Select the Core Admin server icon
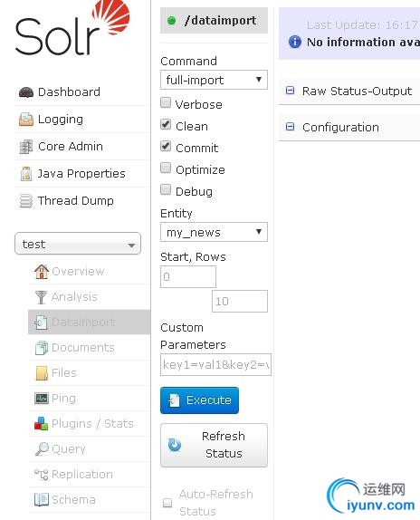Screen dimensions: 420x520 coord(26,147)
